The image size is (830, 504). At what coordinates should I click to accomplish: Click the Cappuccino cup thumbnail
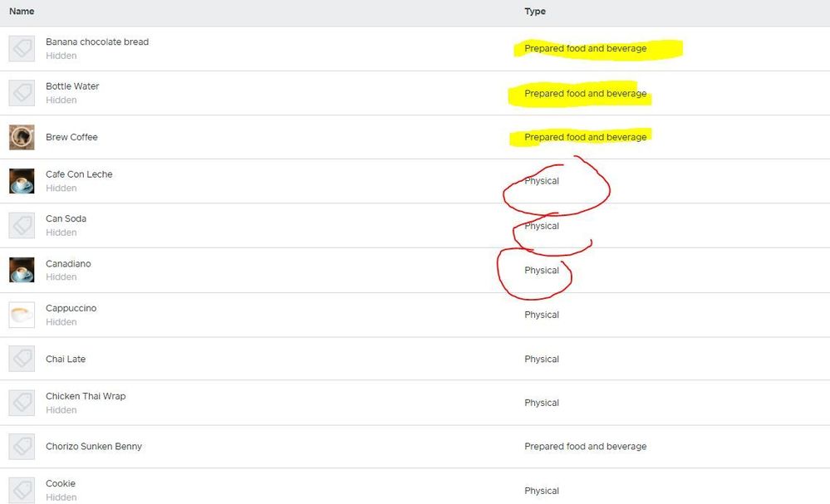pyautogui.click(x=22, y=315)
